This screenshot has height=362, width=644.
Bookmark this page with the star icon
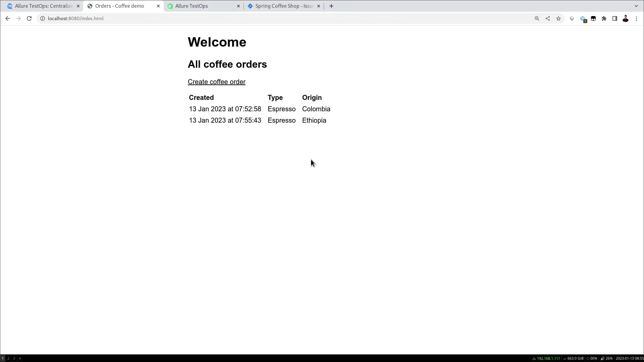pos(558,18)
